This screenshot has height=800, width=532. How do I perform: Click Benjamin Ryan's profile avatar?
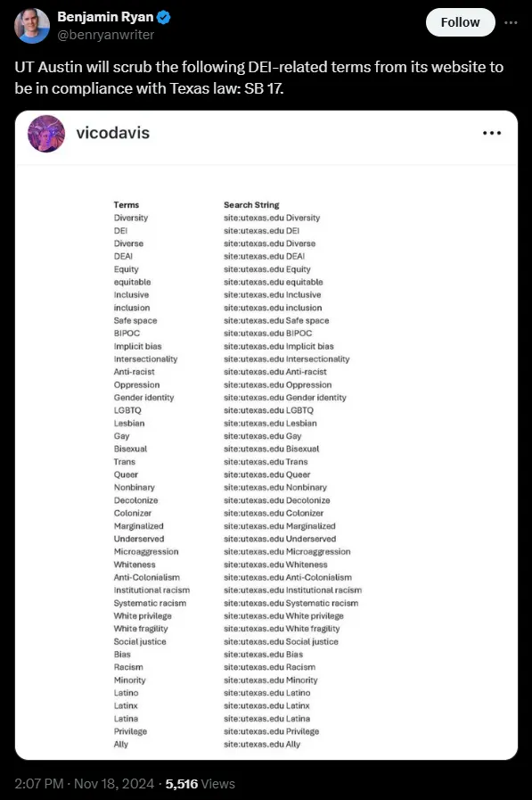point(31,26)
